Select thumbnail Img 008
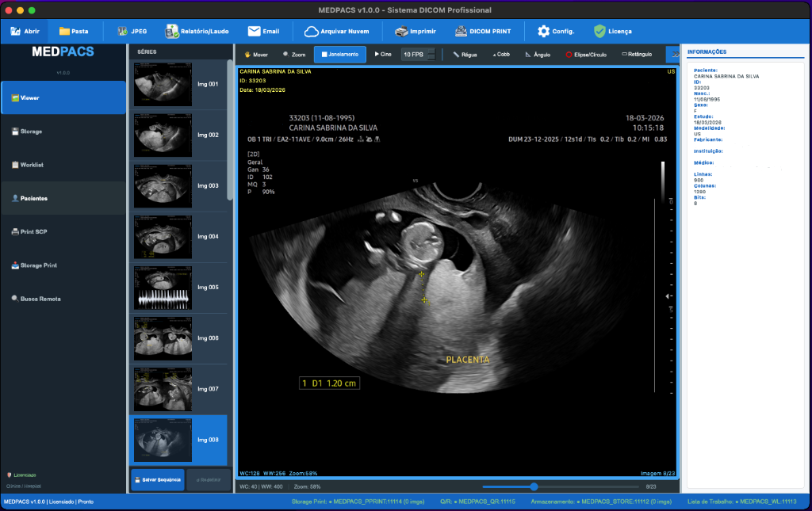Viewport: 812px width, 511px height. tap(178, 440)
